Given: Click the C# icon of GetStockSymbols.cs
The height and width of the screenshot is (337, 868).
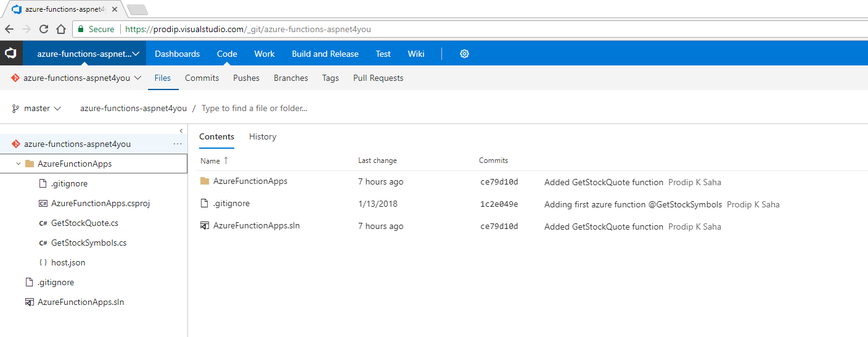Looking at the screenshot, I should click(43, 243).
